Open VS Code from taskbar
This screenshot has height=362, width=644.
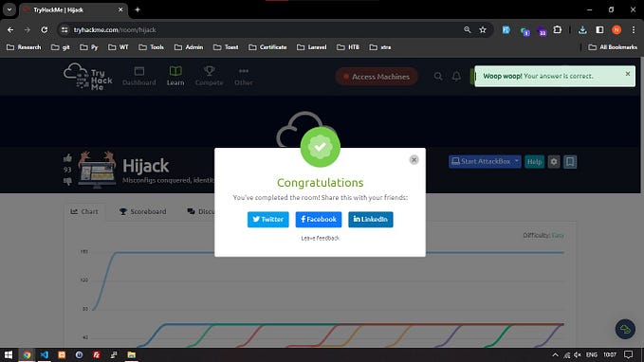point(45,354)
